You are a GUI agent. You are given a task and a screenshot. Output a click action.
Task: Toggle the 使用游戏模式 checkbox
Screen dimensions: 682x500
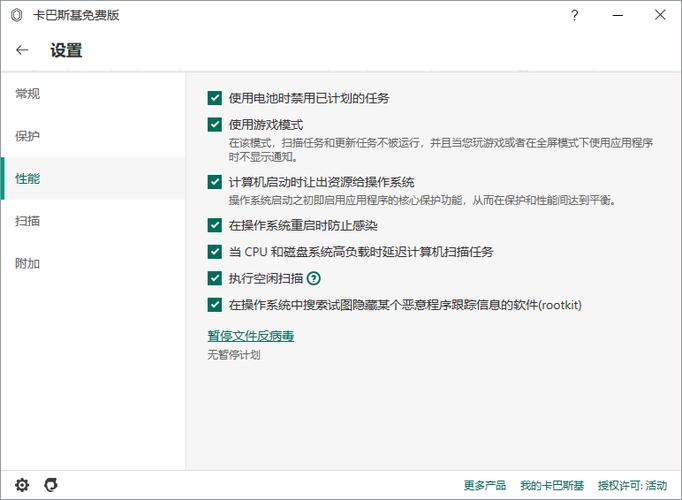[214, 125]
